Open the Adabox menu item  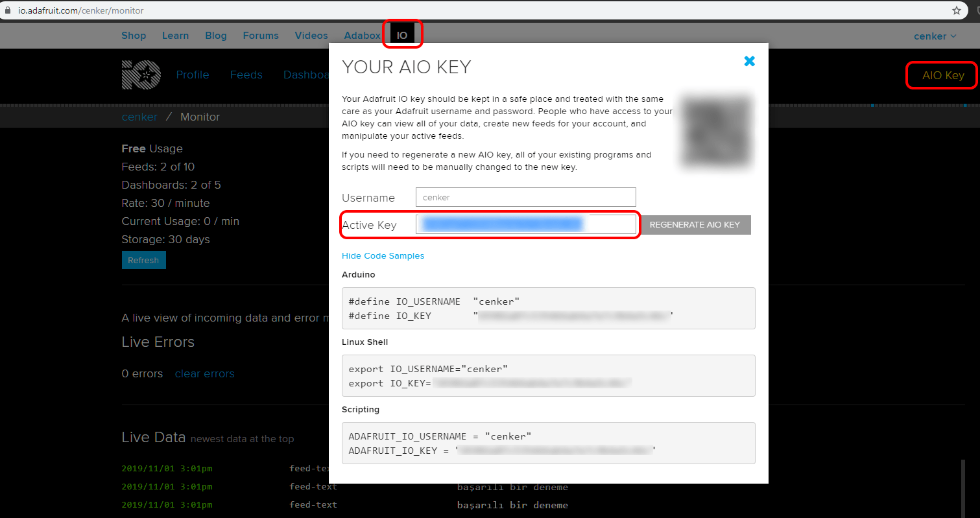pos(362,36)
